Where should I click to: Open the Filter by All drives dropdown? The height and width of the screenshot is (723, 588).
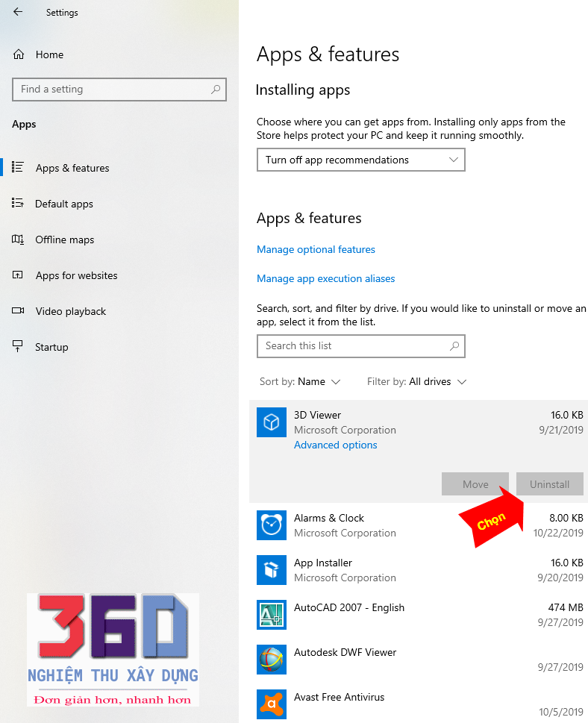(417, 382)
